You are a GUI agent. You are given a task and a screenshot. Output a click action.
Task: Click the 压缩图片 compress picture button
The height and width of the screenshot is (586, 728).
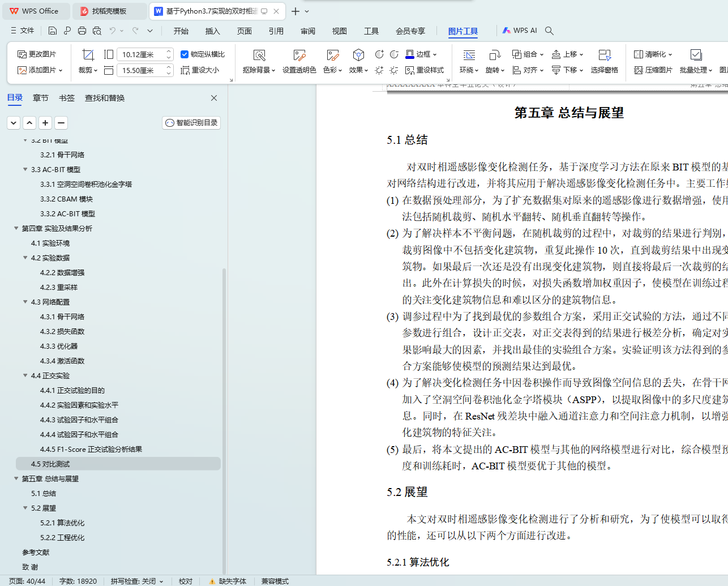click(x=653, y=70)
